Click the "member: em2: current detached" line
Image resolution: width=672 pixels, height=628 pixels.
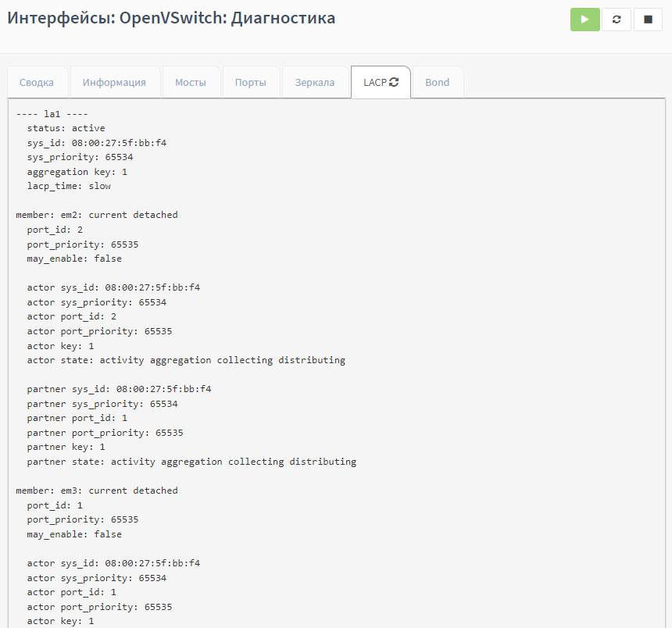[97, 215]
